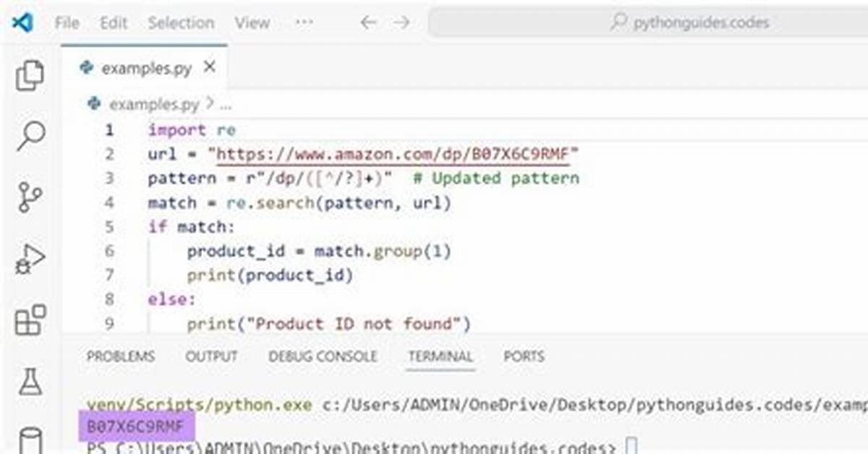Click 'product_id = match.group(1)' line
Viewport: 868px width, 454px height.
319,252
